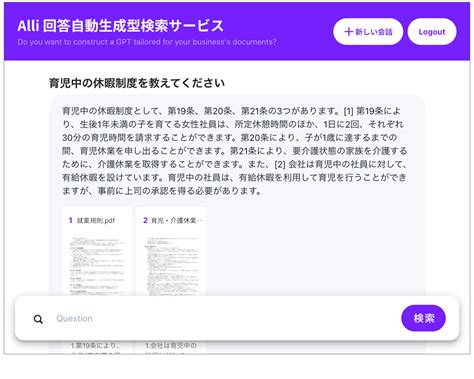474x379 pixels.
Task: Click the question 育児中の休暇制度を教えてください
Action: pos(137,83)
